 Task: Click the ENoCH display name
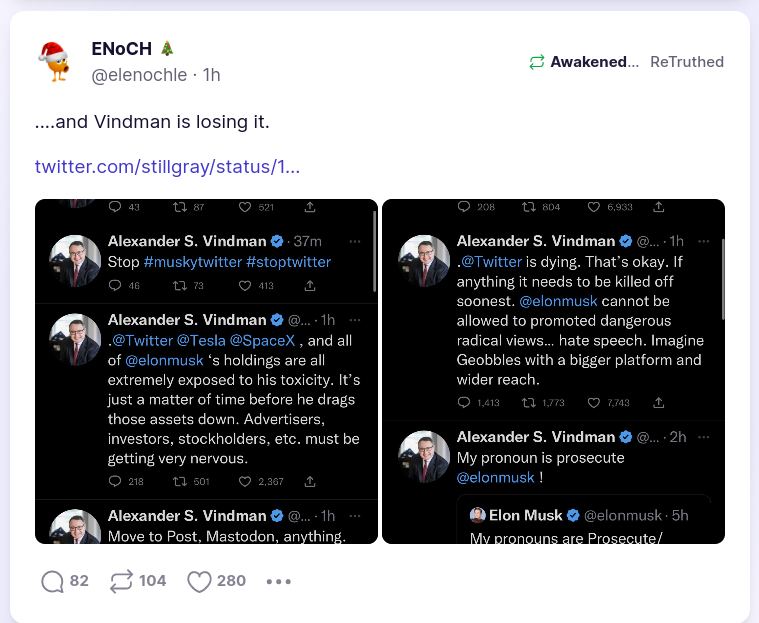click(x=122, y=49)
